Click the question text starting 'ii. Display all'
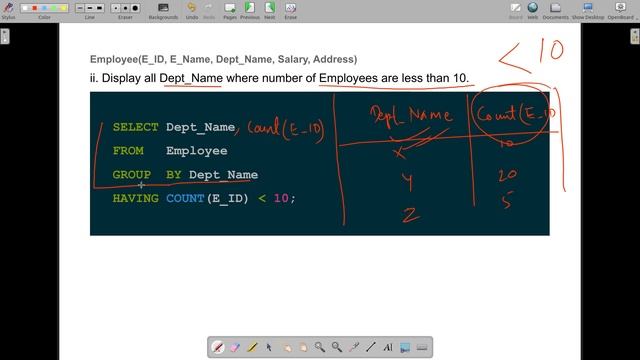 (279, 78)
